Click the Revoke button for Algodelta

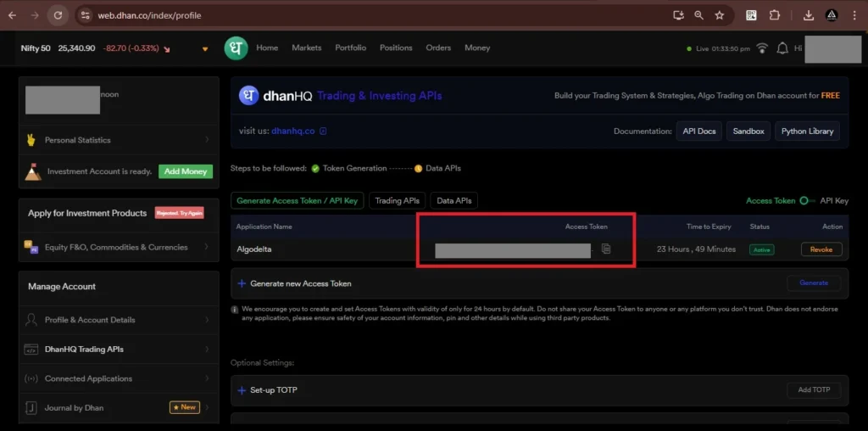tap(821, 249)
